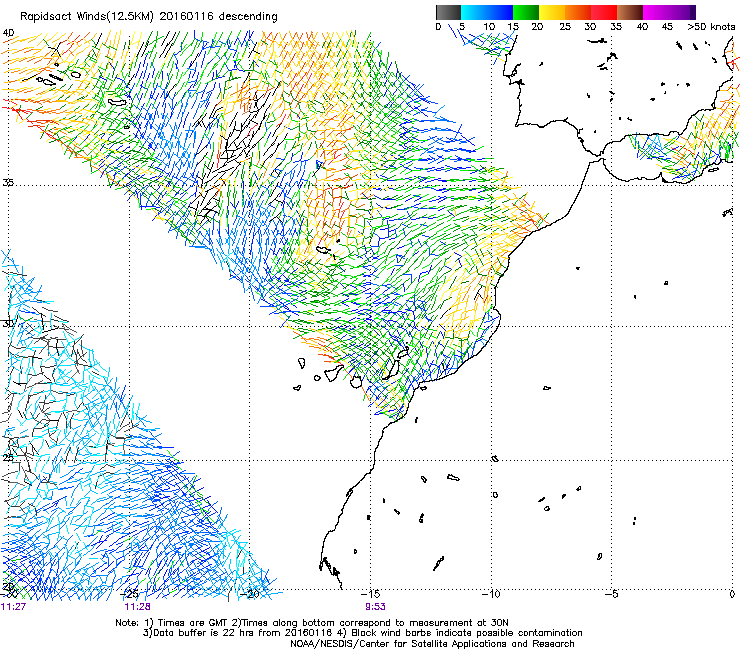This screenshot has width=740, height=650.
Task: Click the NOAA/NESDIS credit line
Action: 432,643
